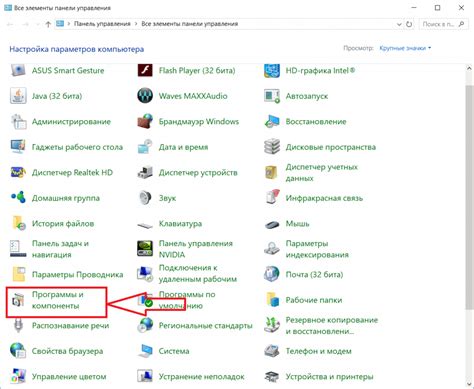Open Диспетчер Realtek HD icon
This screenshot has width=474, height=389.
(18, 172)
